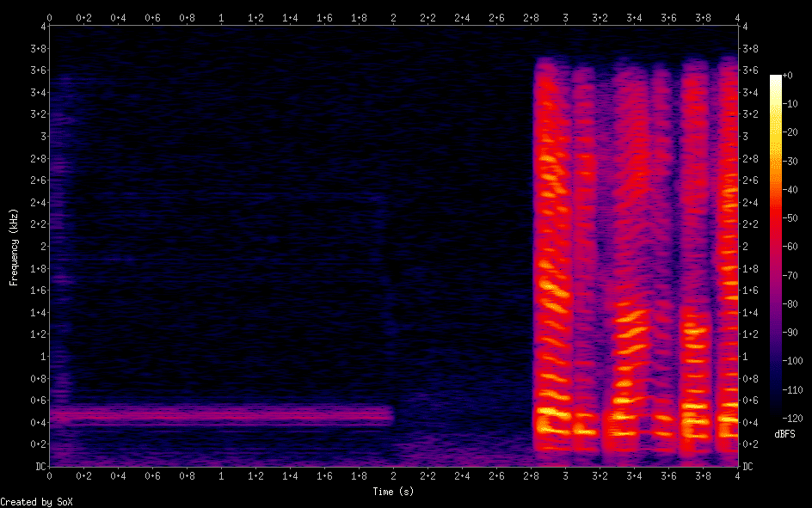Select the "-80" value on dBFS legend
Viewport: 812px width, 508px height.
click(x=790, y=304)
